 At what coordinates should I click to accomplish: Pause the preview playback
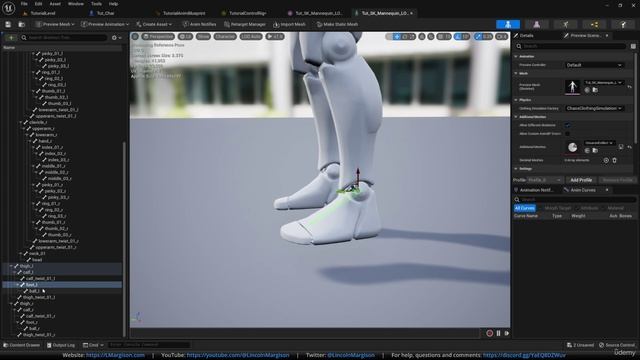[x=498, y=333]
